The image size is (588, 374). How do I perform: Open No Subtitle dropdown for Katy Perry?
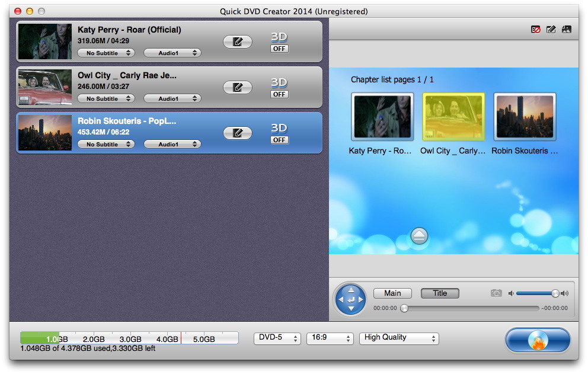[106, 53]
